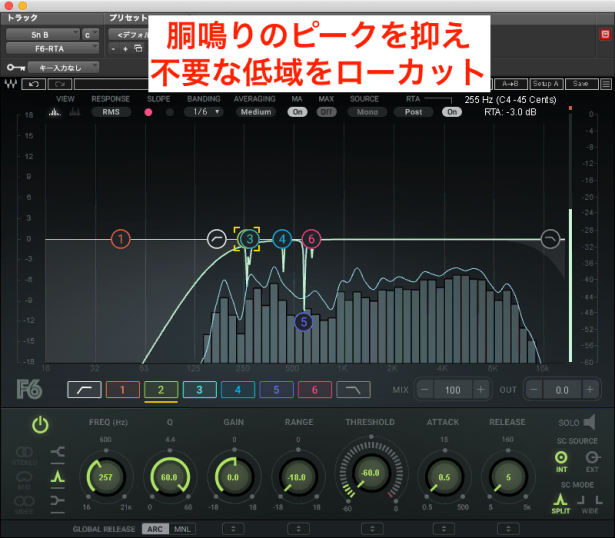Click the Solo speaker icon
This screenshot has width=615, height=538.
point(590,422)
